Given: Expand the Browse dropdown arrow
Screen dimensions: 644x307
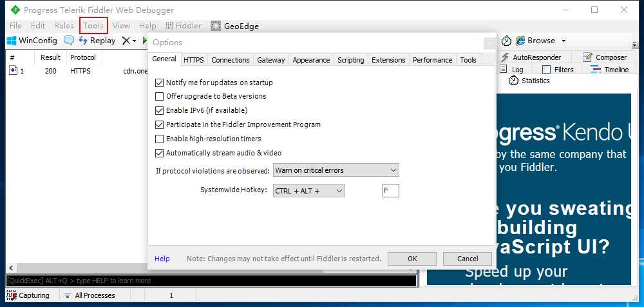Looking at the screenshot, I should tap(564, 41).
